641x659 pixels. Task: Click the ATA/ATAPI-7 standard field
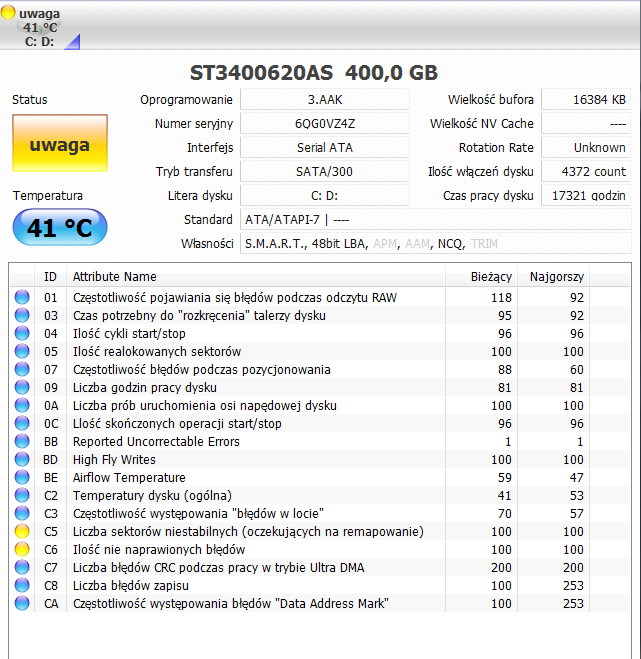[435, 219]
